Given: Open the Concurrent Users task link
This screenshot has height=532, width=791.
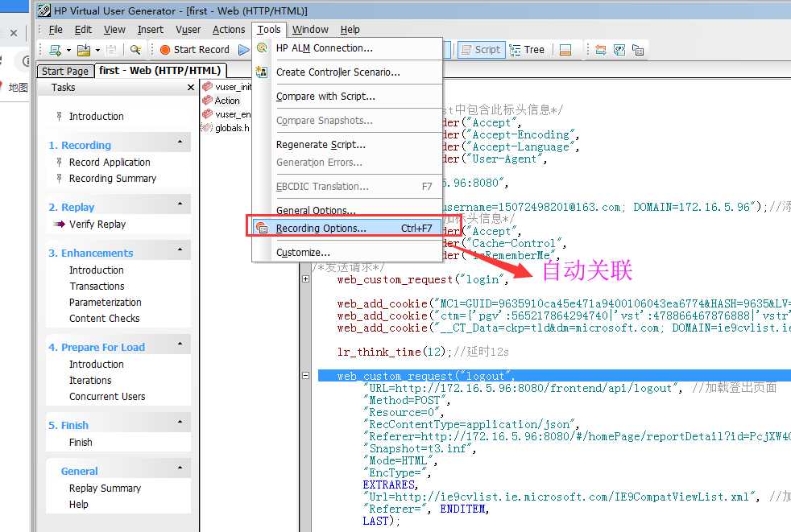Looking at the screenshot, I should click(107, 396).
